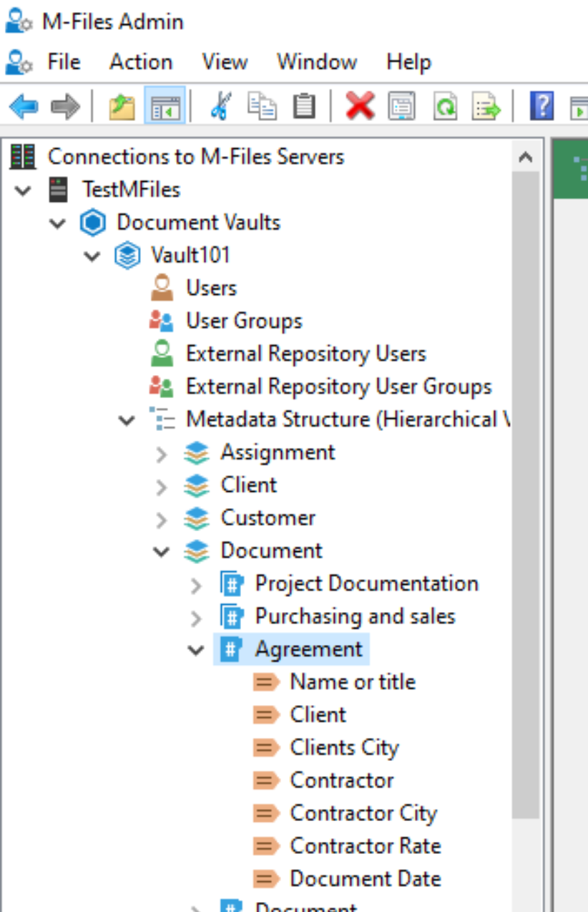Image resolution: width=588 pixels, height=912 pixels.
Task: Click the Project Documentation class icon
Action: click(231, 584)
